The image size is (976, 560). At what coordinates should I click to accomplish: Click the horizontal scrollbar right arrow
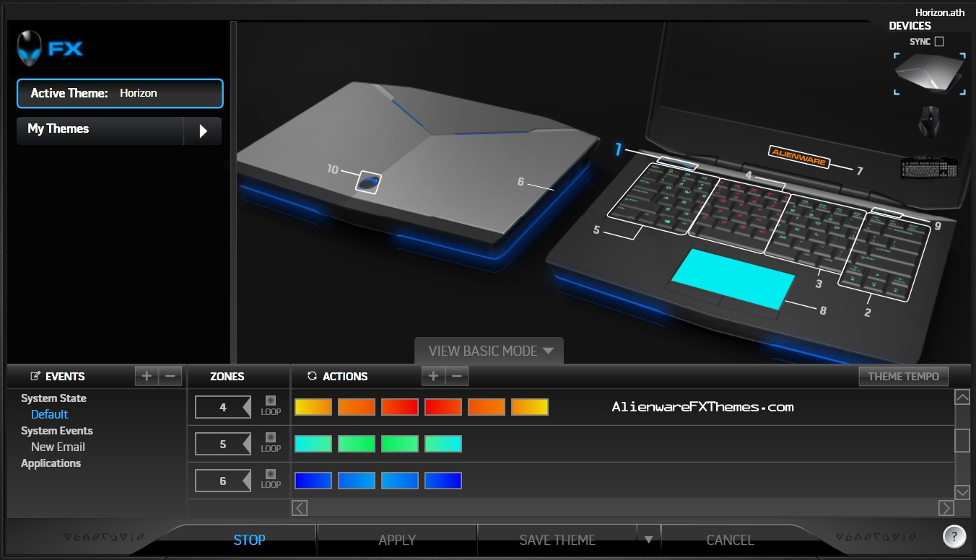tap(946, 508)
